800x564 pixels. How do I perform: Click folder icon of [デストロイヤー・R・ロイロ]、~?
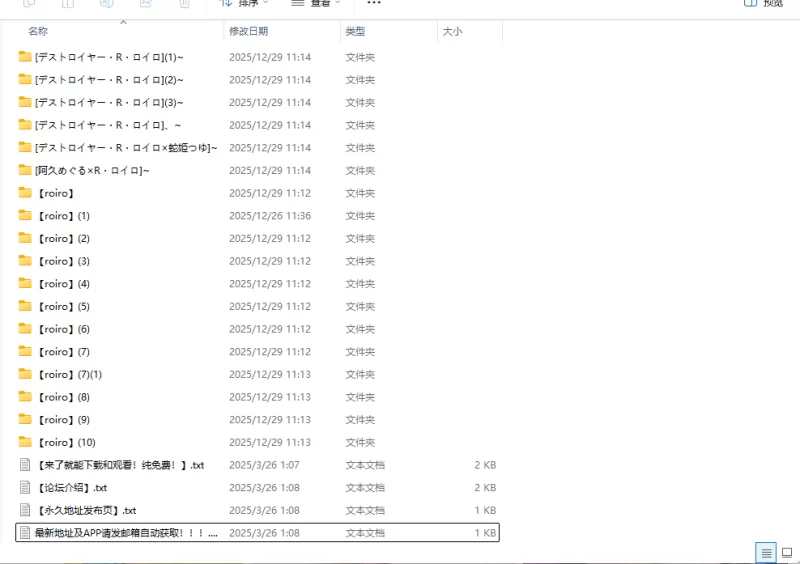[24, 125]
